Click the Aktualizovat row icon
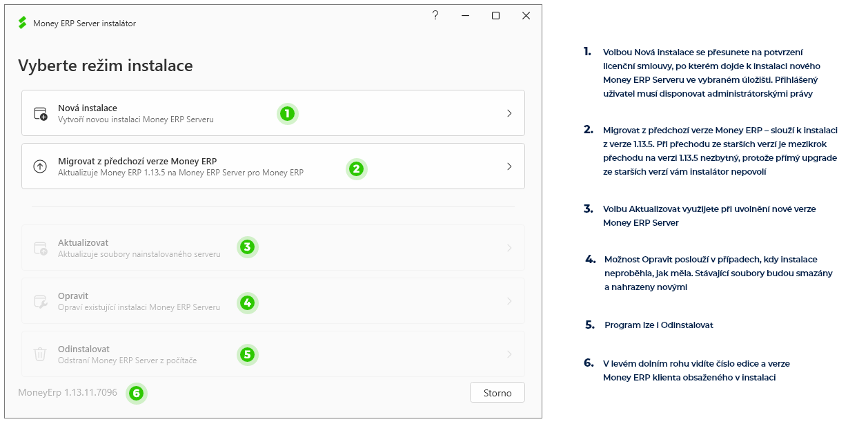Screen dimensions: 868x424 pyautogui.click(x=41, y=248)
